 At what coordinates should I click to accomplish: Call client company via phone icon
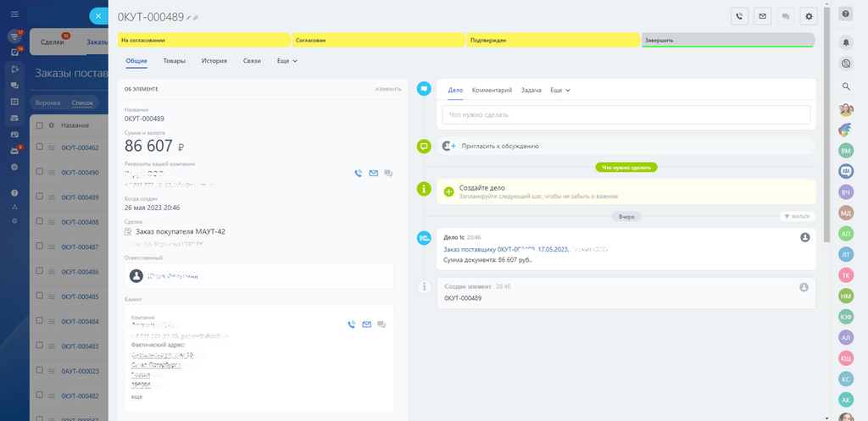coord(352,324)
